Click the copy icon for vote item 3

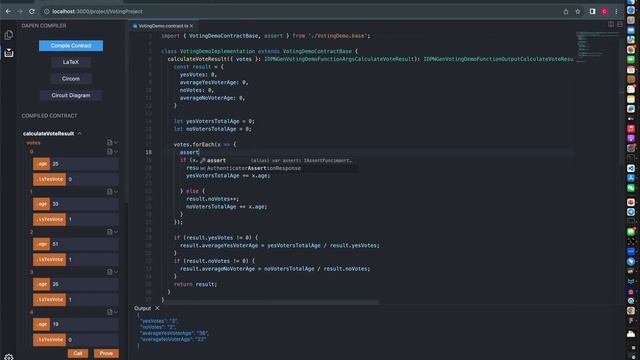click(109, 271)
